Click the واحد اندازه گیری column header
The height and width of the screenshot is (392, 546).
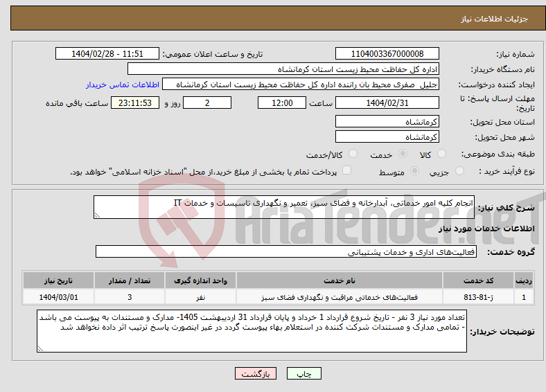click(200, 280)
